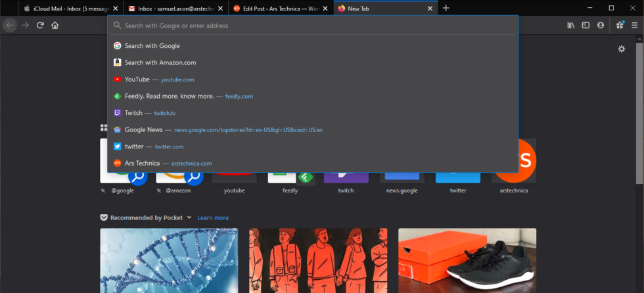Open a new tab with plus button
This screenshot has width=644, height=293.
(x=446, y=8)
